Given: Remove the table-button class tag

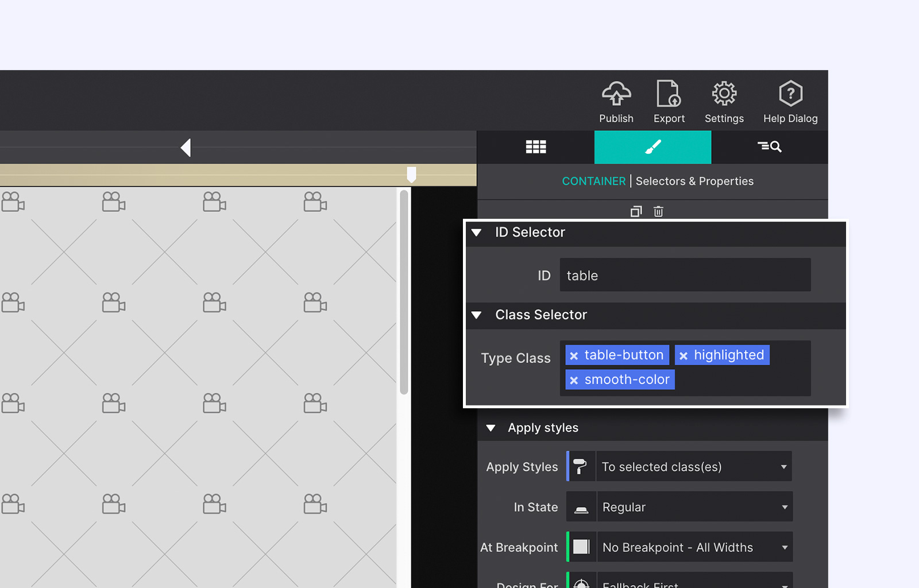Looking at the screenshot, I should click(574, 356).
